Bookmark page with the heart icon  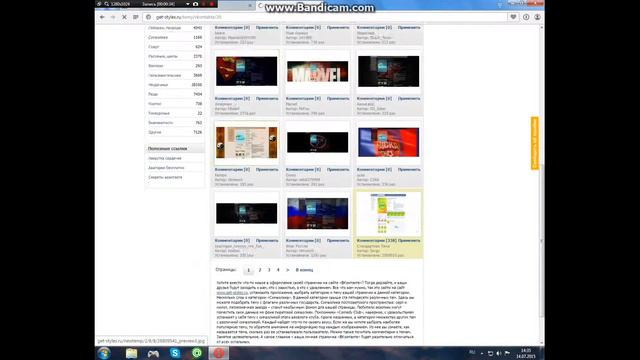(x=513, y=17)
